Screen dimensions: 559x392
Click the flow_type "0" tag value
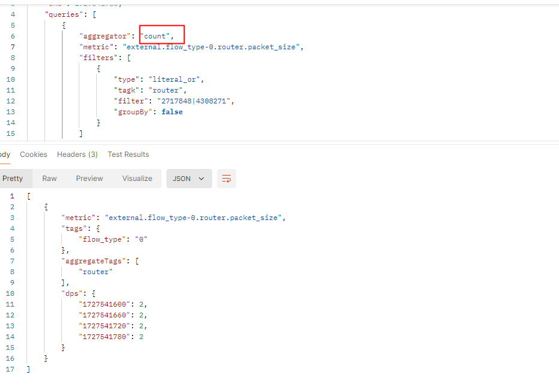(141, 239)
